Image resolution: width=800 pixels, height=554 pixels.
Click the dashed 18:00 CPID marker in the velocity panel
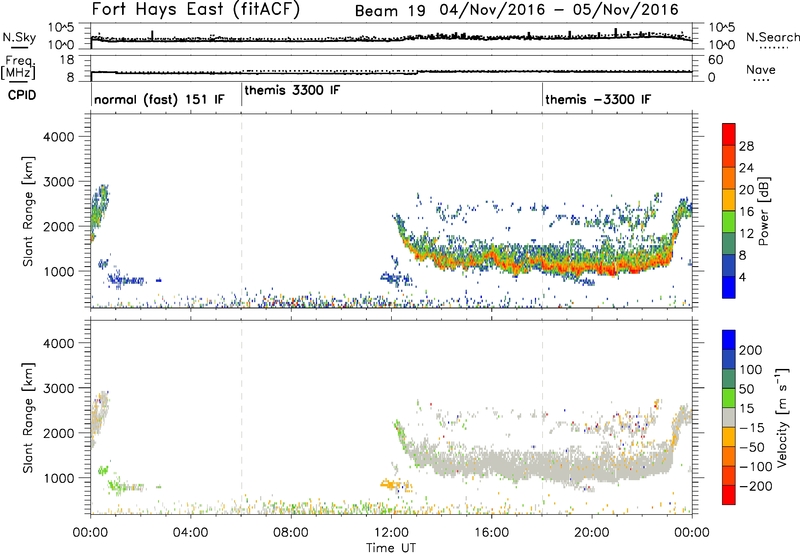click(542, 416)
